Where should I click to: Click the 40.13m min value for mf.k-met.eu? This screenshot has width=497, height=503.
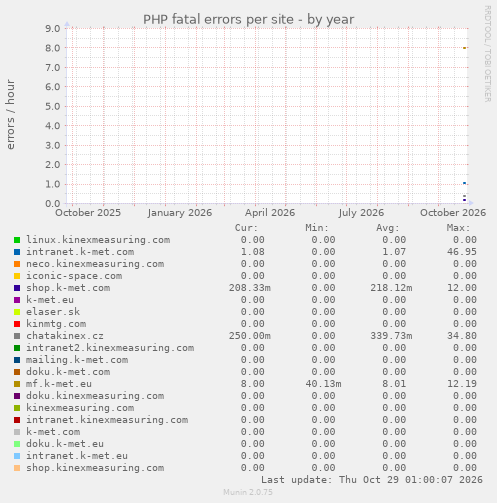(323, 384)
